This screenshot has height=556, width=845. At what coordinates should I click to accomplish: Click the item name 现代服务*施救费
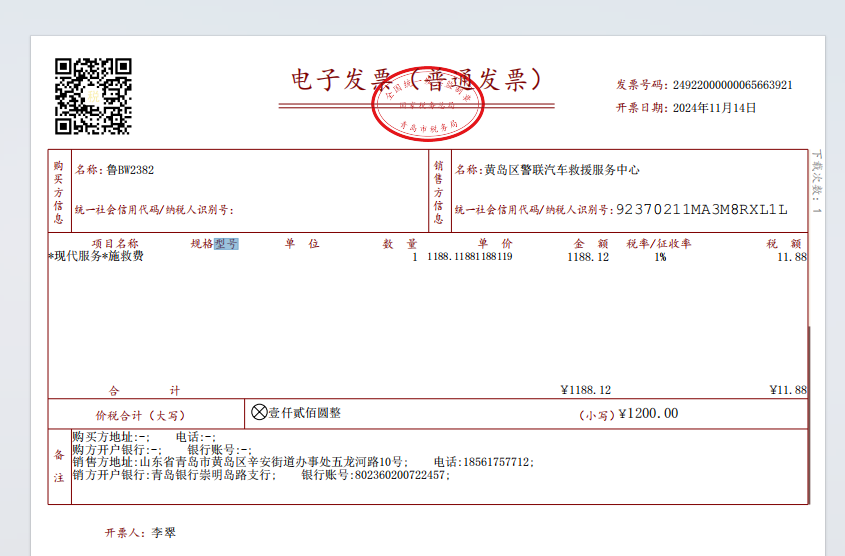tap(97, 257)
